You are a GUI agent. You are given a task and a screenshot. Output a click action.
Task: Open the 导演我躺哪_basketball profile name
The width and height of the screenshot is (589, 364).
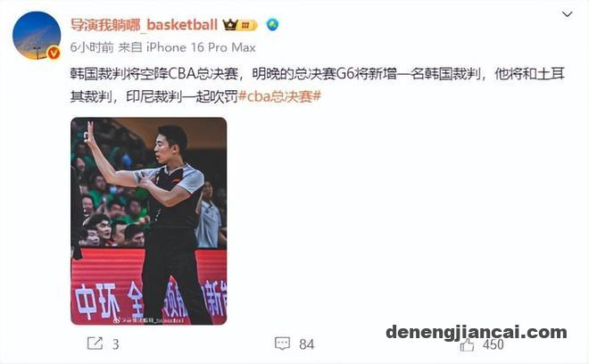tap(145, 25)
